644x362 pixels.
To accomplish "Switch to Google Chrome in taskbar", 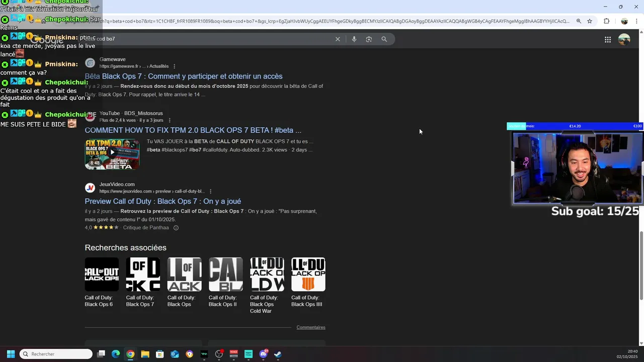I will (130, 354).
